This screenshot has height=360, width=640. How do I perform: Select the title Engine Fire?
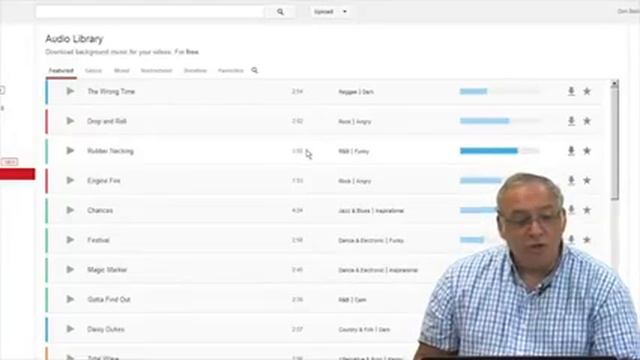tap(104, 180)
